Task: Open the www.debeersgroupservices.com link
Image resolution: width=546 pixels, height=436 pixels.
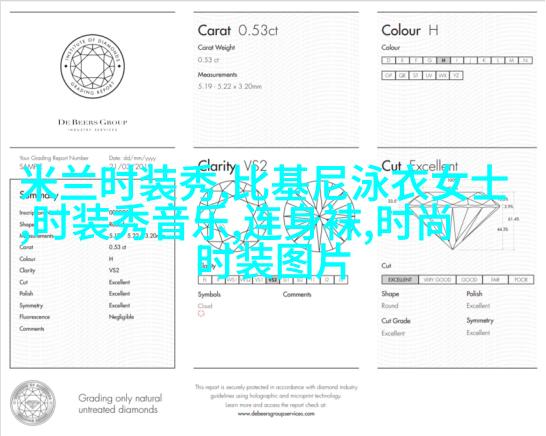Action: (276, 414)
